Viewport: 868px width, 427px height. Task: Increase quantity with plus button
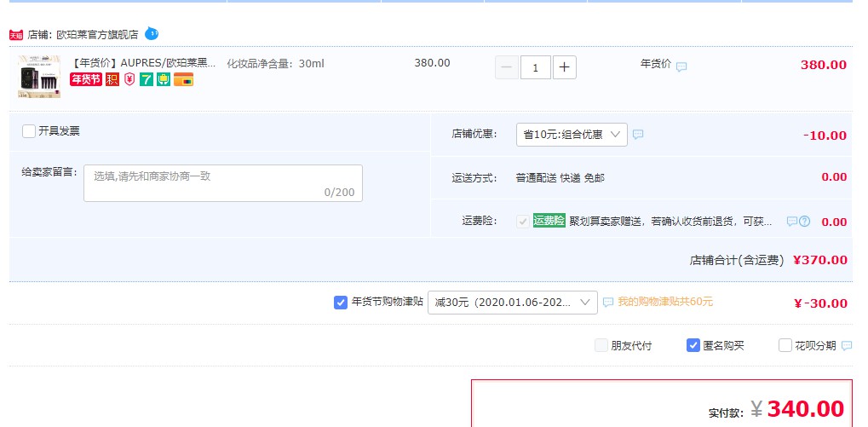[x=564, y=67]
